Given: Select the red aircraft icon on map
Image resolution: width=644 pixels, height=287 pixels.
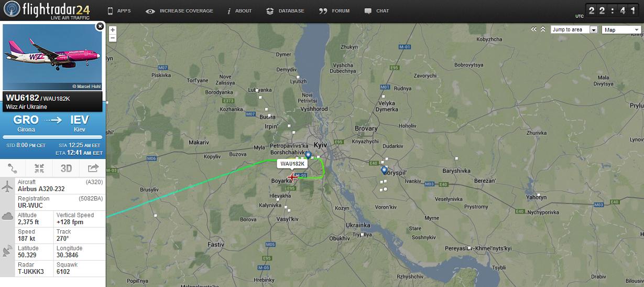Looking at the screenshot, I should pos(292,177).
